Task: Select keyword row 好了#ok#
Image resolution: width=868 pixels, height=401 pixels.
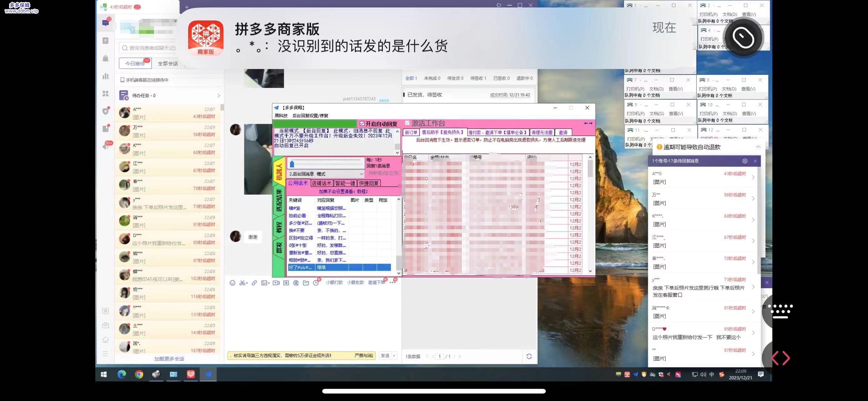Action: [339, 268]
